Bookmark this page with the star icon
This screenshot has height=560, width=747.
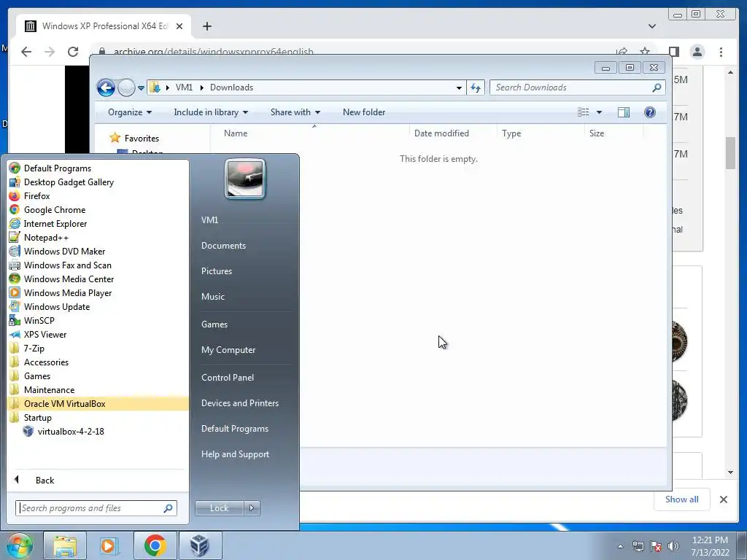click(x=645, y=52)
